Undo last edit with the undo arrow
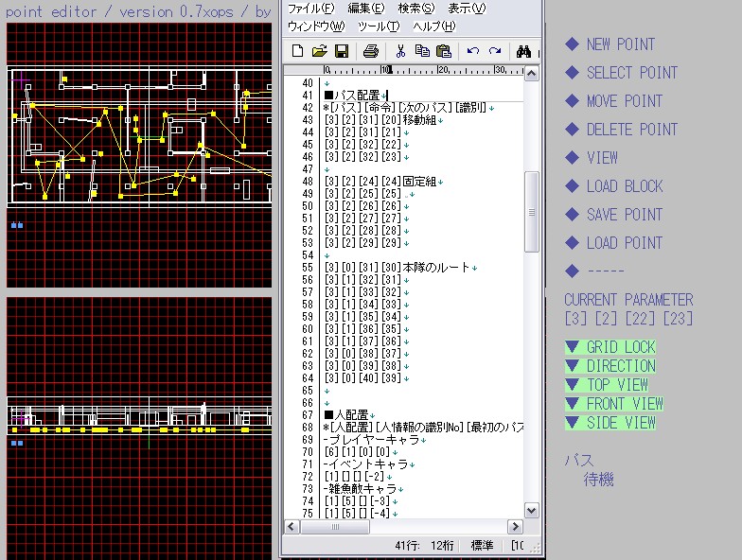The image size is (742, 560). coord(473,51)
